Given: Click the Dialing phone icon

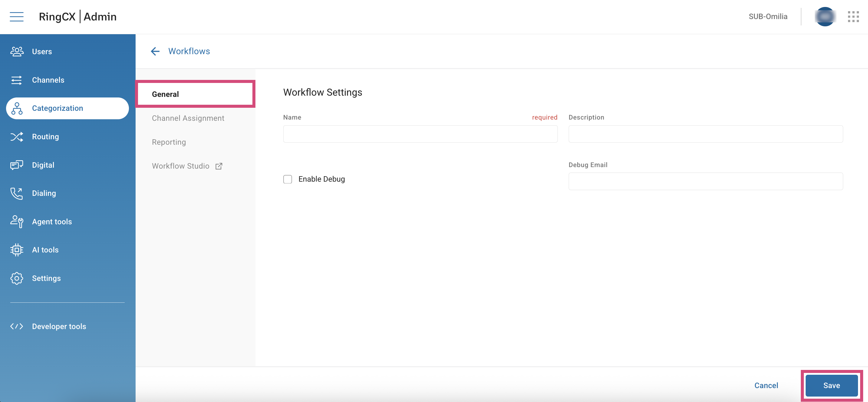Looking at the screenshot, I should [17, 193].
